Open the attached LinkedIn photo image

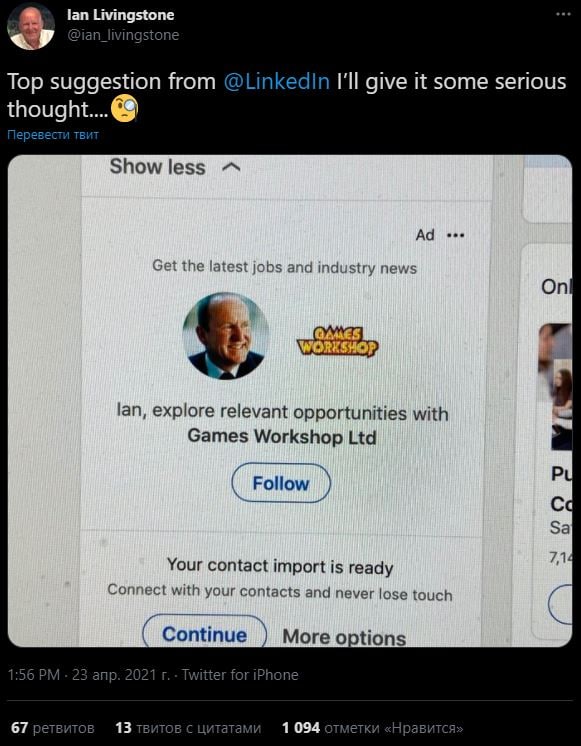coord(290,401)
